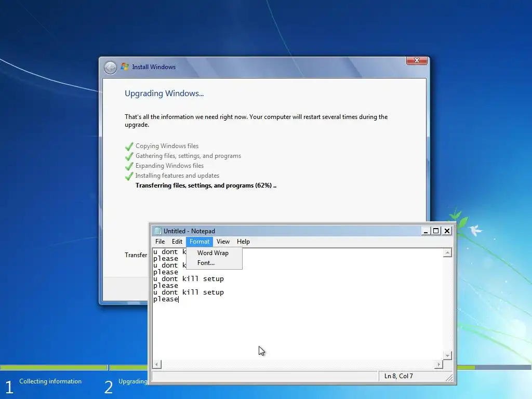The height and width of the screenshot is (399, 532).
Task: Toggle Word Wrap in Format menu
Action: [x=214, y=253]
